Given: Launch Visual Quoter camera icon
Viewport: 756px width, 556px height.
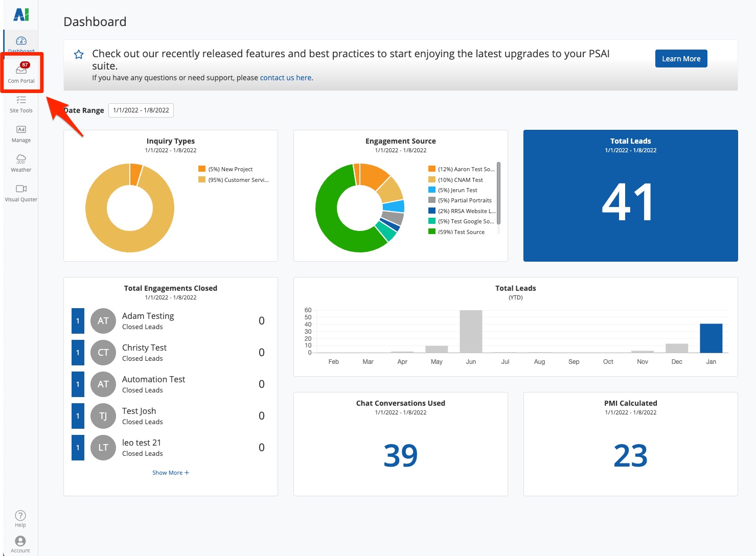Looking at the screenshot, I should pyautogui.click(x=21, y=189).
